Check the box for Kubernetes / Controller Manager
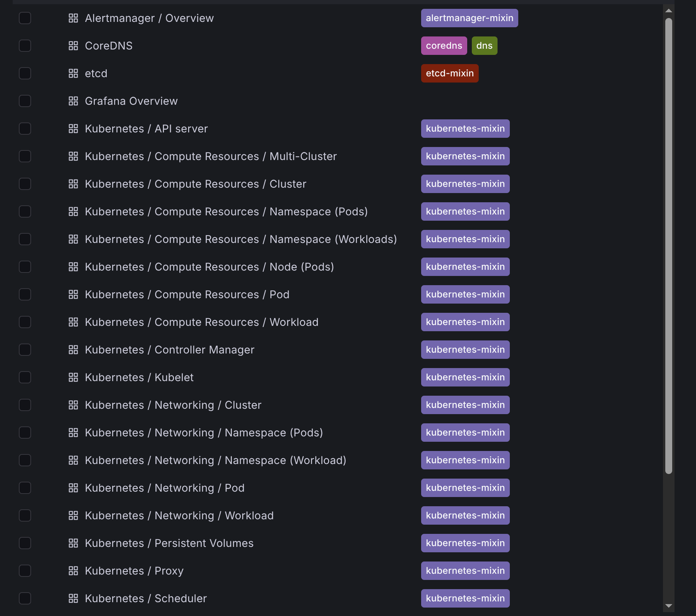This screenshot has width=696, height=616. pos(25,350)
